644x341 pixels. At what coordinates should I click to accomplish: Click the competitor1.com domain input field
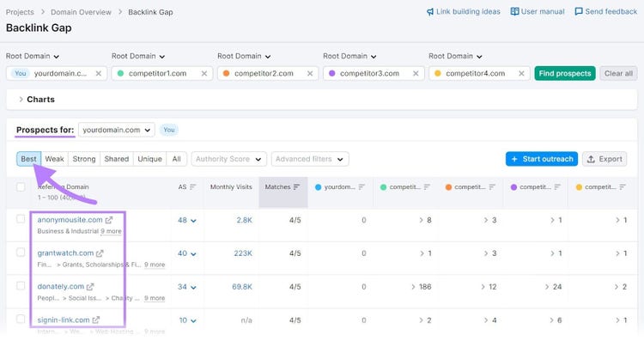[x=162, y=74]
